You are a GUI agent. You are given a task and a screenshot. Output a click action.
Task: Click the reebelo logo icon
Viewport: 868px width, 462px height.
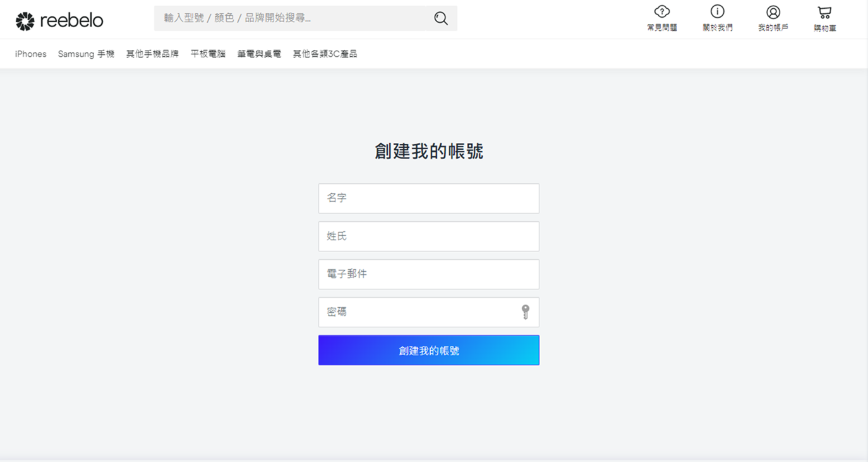[x=25, y=21]
